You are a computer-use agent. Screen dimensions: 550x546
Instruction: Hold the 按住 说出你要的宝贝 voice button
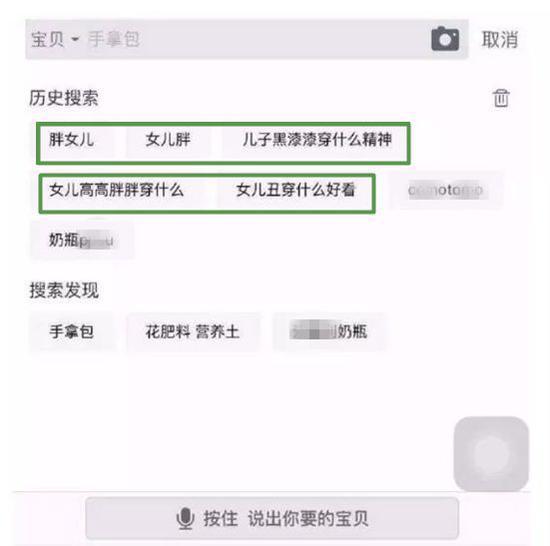(x=272, y=518)
